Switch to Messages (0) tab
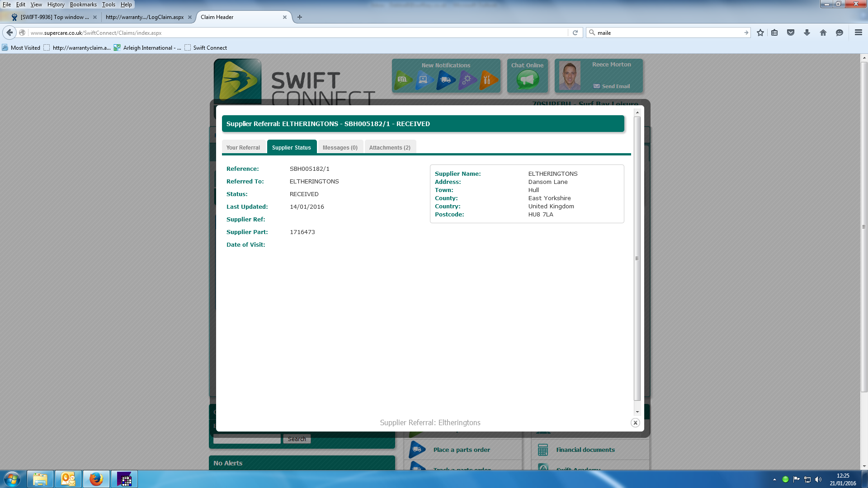The image size is (868, 488). [x=340, y=148]
